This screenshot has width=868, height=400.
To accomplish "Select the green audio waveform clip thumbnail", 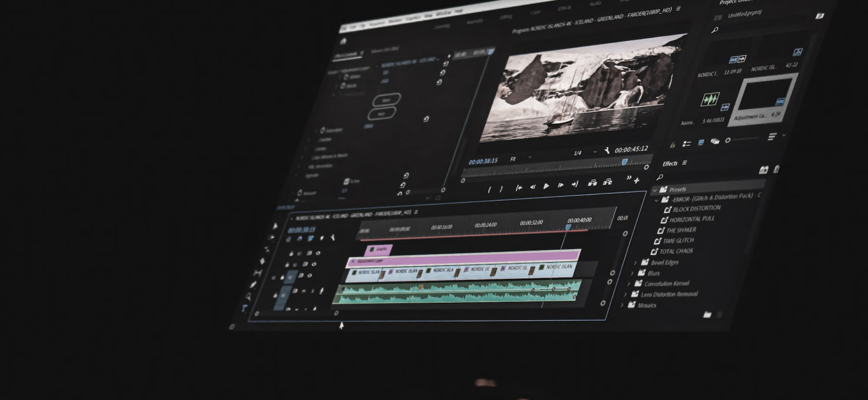I will [x=710, y=99].
